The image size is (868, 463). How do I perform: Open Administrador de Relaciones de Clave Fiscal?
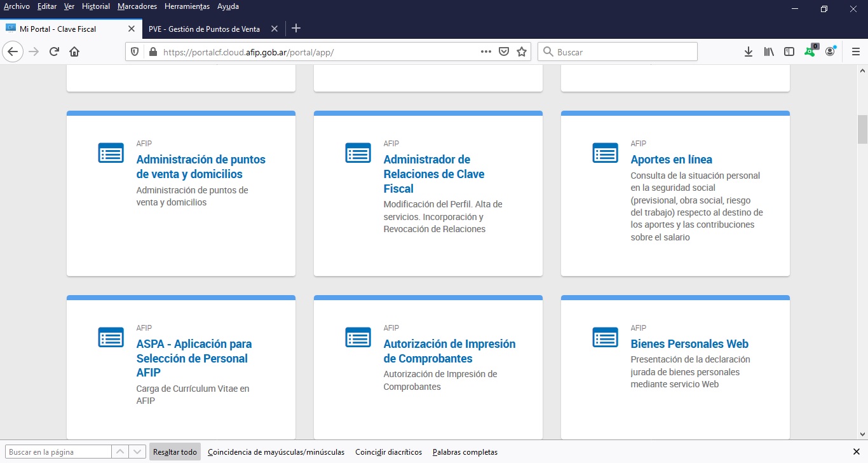[x=434, y=174]
